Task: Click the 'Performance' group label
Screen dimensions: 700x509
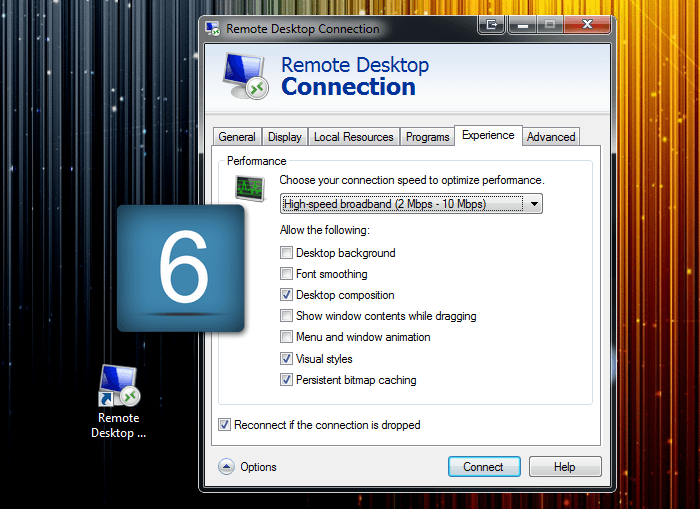Action: tap(256, 161)
